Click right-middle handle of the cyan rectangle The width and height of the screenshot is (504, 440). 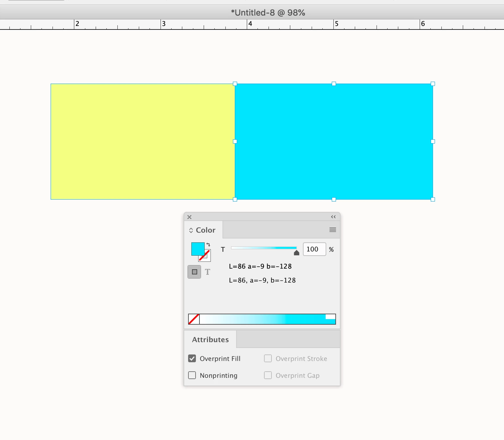coord(433,142)
